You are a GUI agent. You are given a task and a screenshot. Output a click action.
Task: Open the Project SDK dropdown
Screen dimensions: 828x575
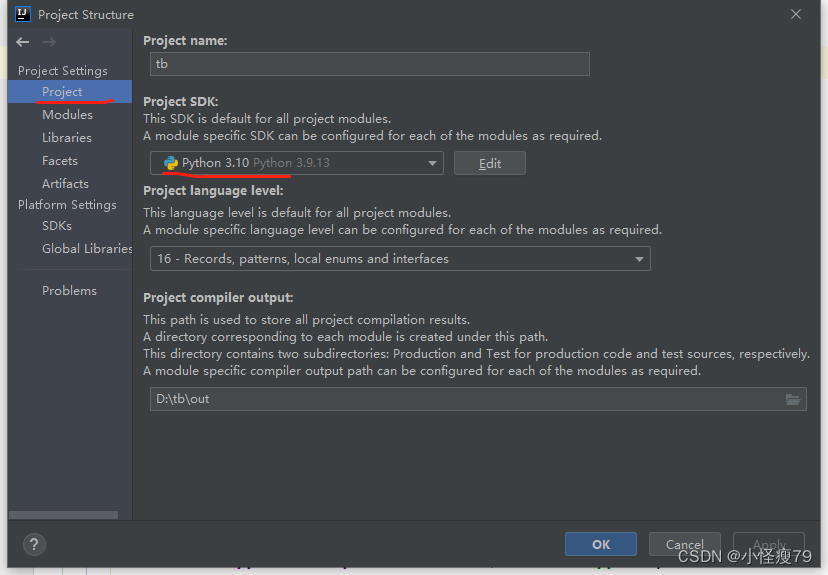pos(296,163)
